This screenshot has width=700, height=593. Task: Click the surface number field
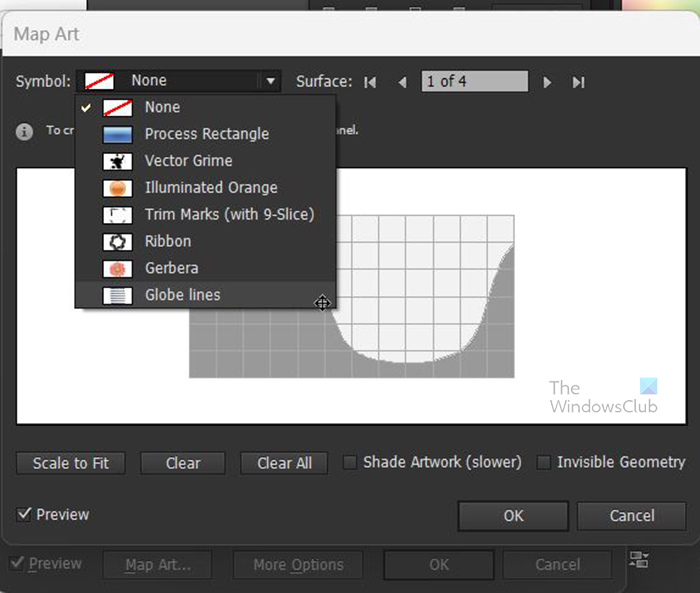tap(474, 81)
